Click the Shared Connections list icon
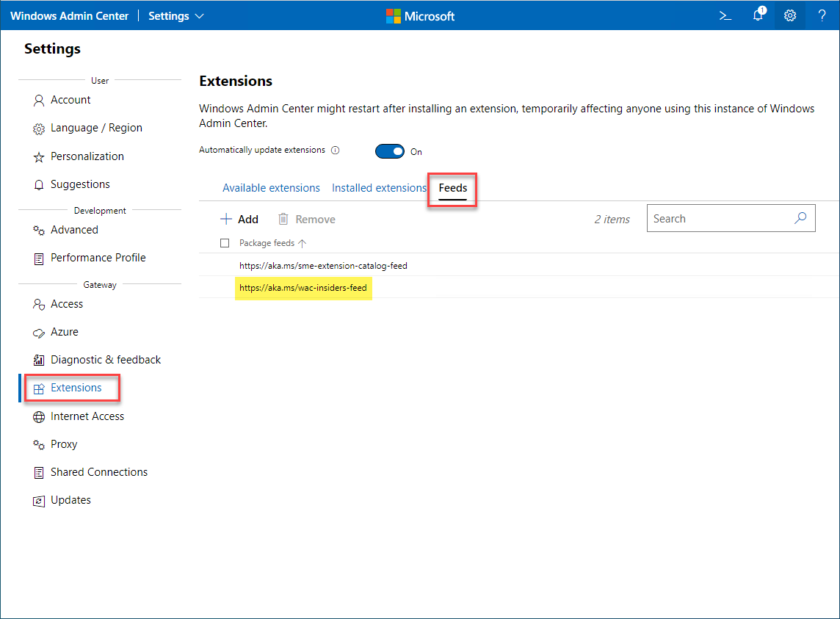Image resolution: width=840 pixels, height=619 pixels. 39,473
